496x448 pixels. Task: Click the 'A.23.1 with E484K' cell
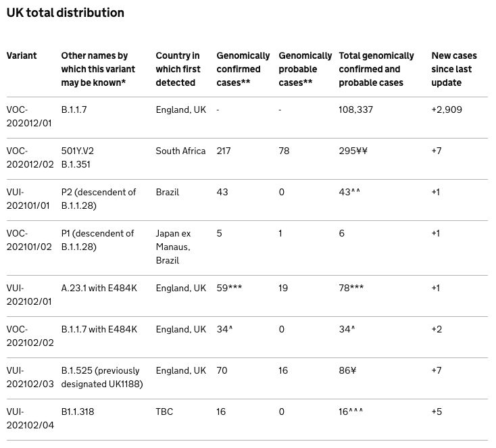point(99,288)
